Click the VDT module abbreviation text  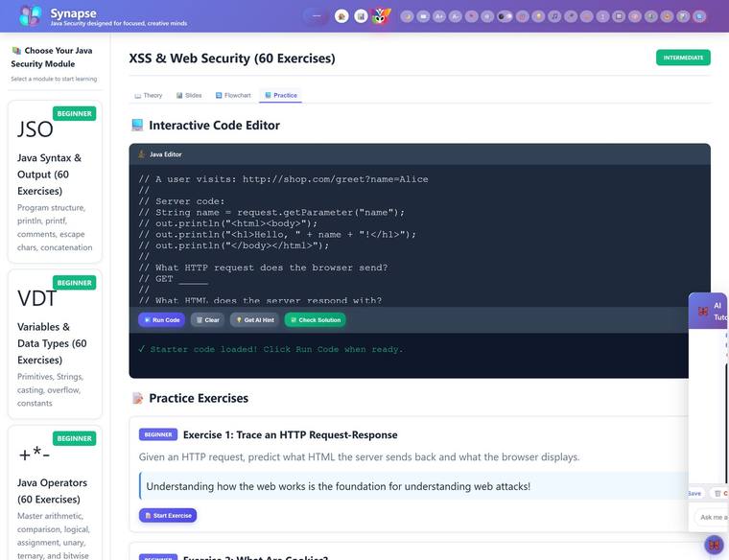pyautogui.click(x=36, y=298)
